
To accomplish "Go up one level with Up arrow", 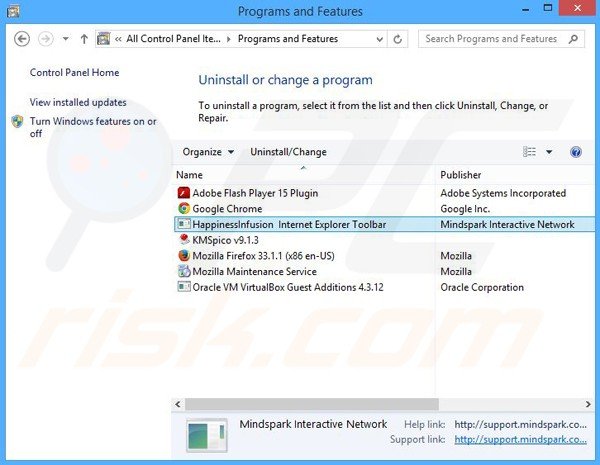I will tap(84, 39).
